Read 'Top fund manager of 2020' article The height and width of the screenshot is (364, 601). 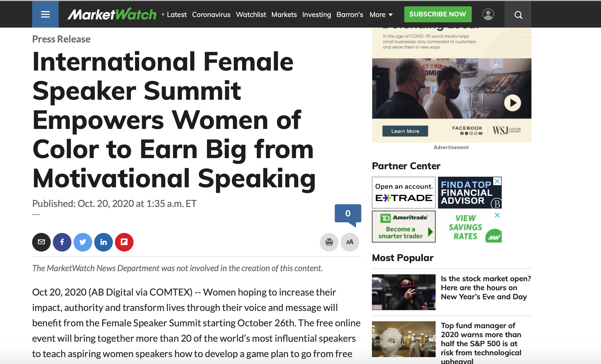481,343
